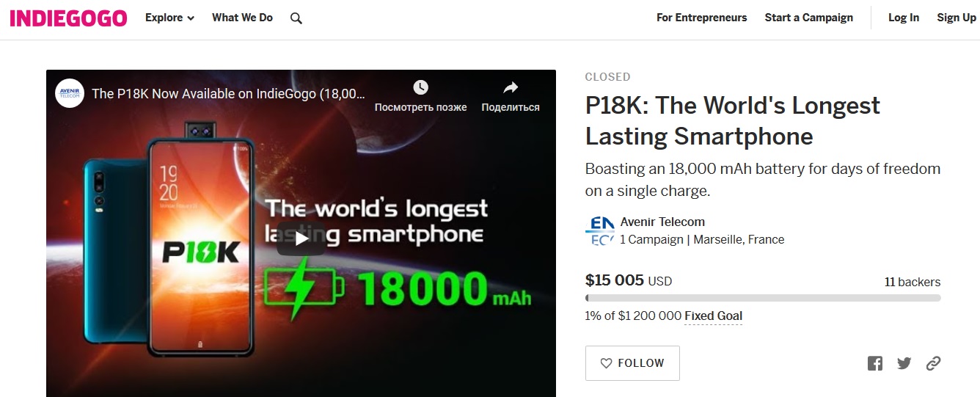The width and height of the screenshot is (980, 397).
Task: Click the video share arrow icon
Action: coord(511,88)
